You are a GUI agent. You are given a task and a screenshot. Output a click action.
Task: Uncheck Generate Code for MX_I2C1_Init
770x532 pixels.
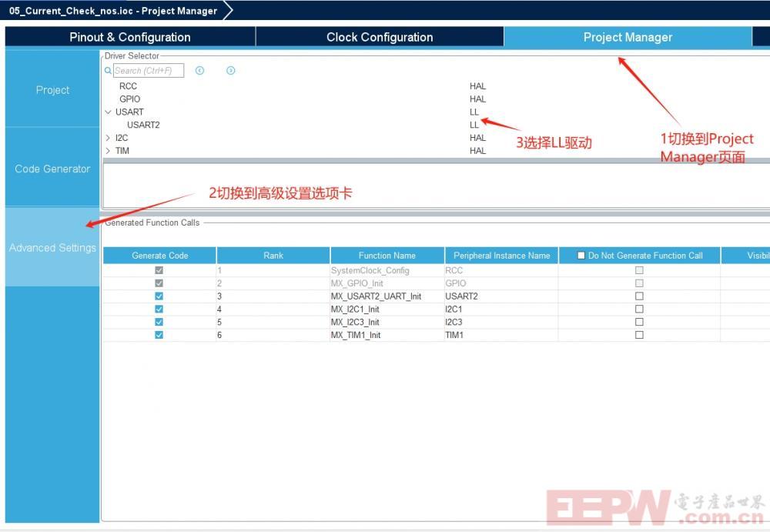(159, 309)
